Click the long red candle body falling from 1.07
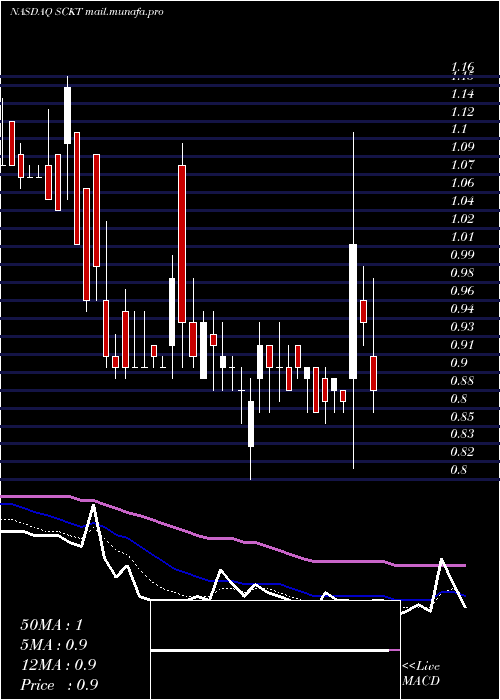 [182, 244]
